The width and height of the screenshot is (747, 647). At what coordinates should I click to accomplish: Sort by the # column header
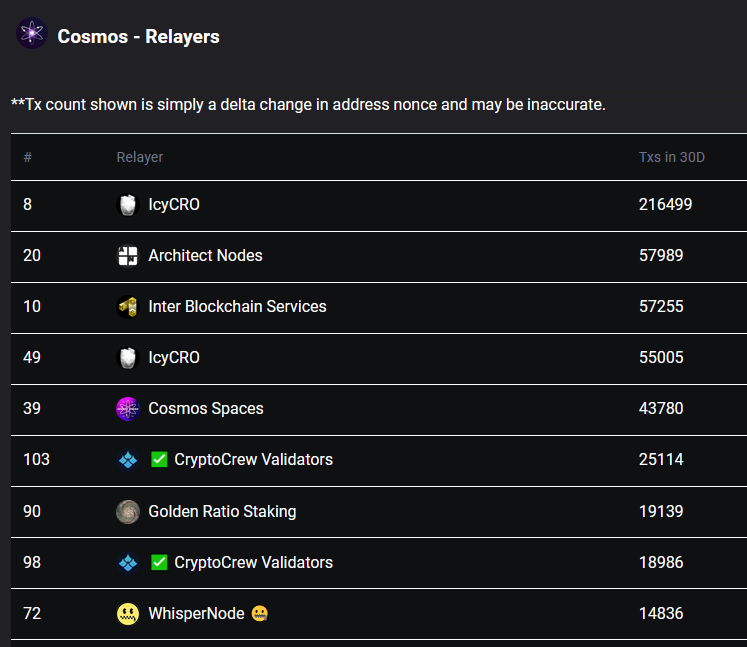pos(28,157)
